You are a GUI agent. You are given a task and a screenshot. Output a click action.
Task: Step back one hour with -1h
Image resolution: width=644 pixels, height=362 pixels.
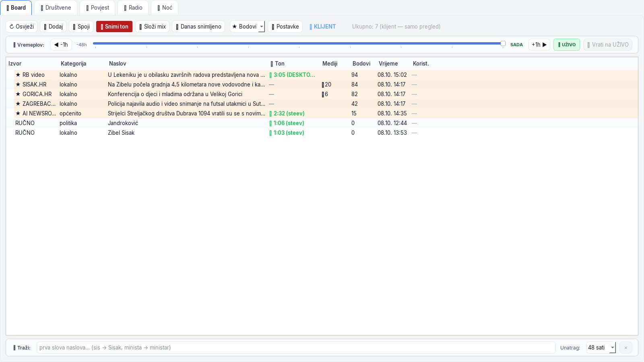(x=61, y=45)
